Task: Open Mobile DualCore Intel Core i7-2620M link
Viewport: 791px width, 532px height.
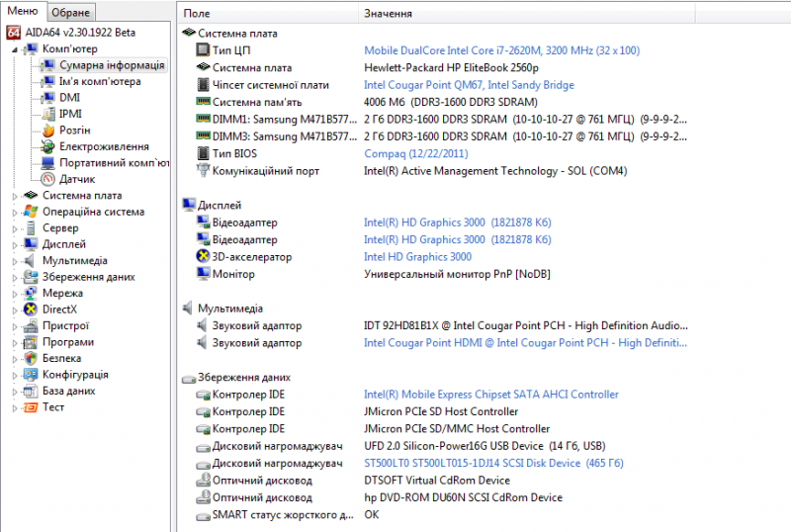Action: pyautogui.click(x=501, y=50)
